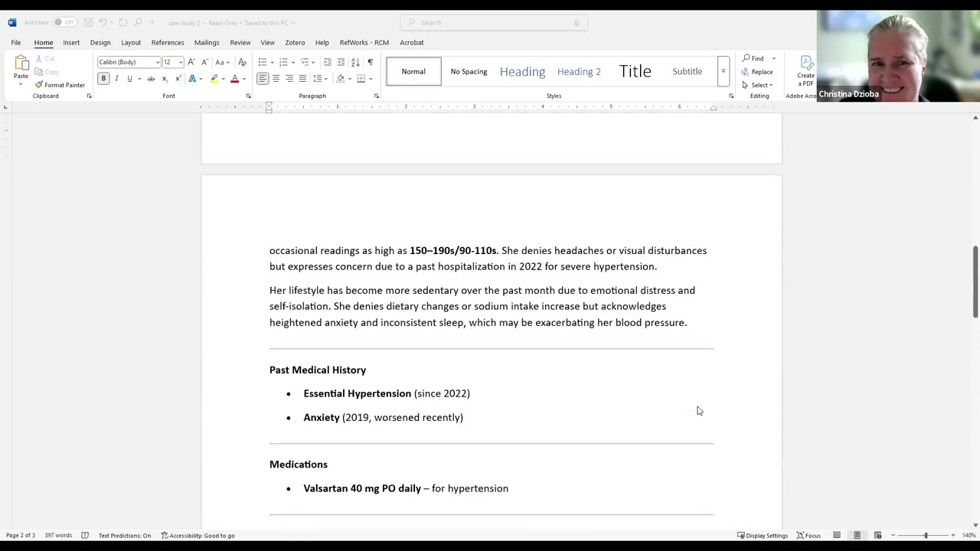Click Find in Editing group
The width and height of the screenshot is (980, 551).
[752, 58]
